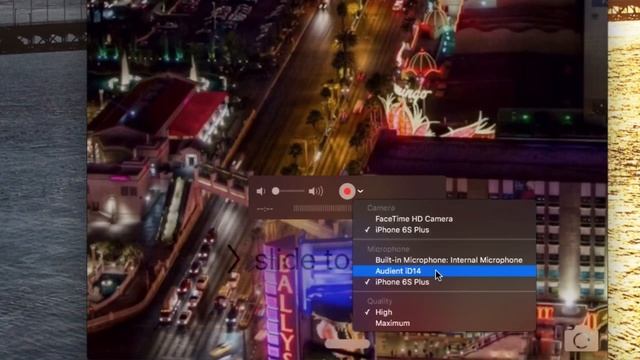This screenshot has width=640, height=360.
Task: Set maximum volume with loud speaker icon
Action: [x=316, y=191]
